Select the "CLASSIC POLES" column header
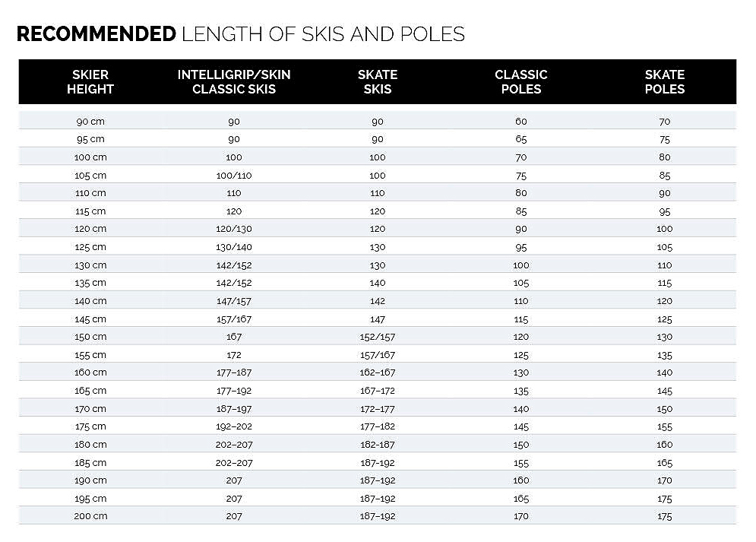Image resolution: width=756 pixels, height=542 pixels. pos(521,81)
